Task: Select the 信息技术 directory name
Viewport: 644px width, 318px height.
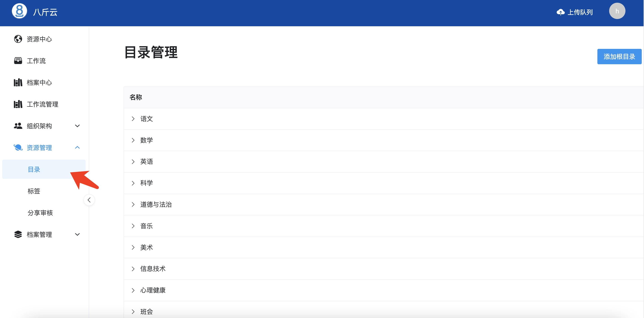Action: (153, 269)
